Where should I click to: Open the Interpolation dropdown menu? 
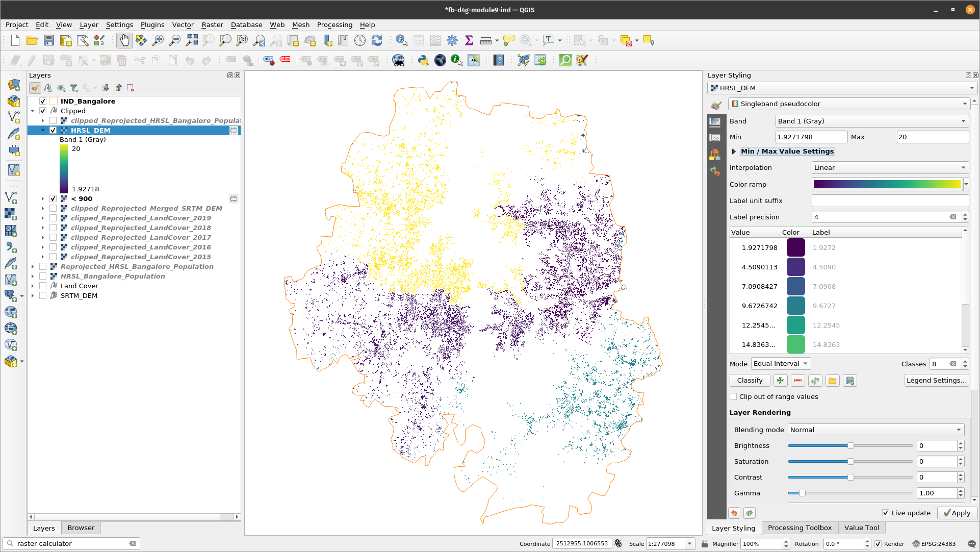pyautogui.click(x=889, y=167)
